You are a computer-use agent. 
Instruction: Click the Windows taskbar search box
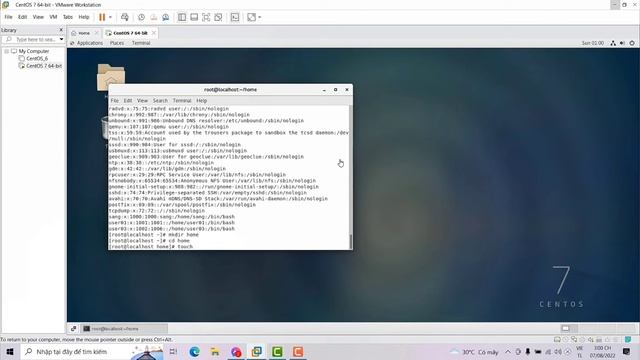92,351
